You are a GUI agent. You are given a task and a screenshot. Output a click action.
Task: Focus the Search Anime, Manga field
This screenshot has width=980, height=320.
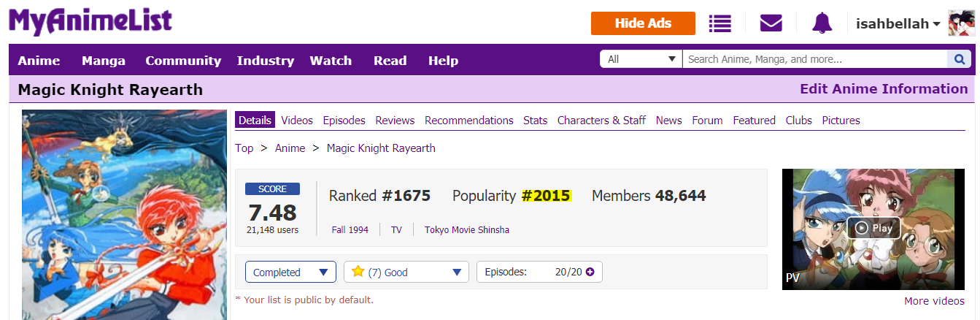[814, 59]
